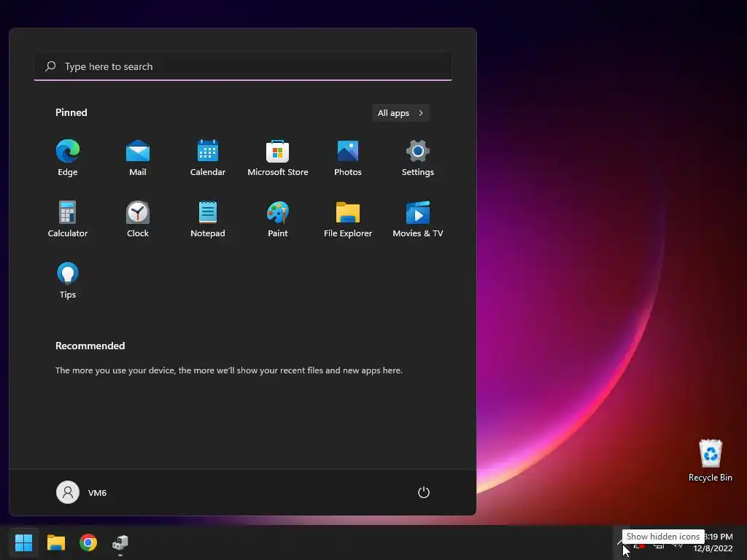Open Movies & TV
Screen dimensions: 747x560
coord(418,219)
